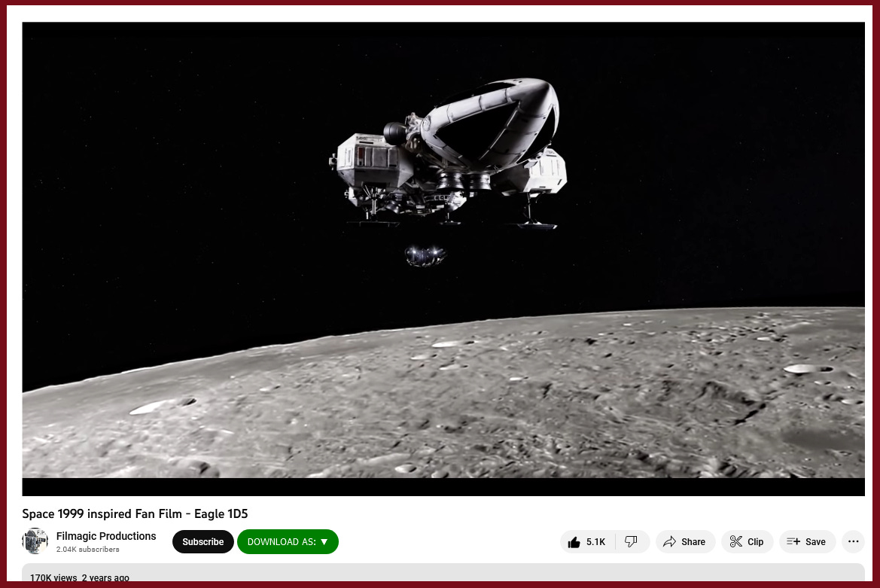This screenshot has width=880, height=588.
Task: Expand the description showing 170K views
Action: (x=443, y=573)
